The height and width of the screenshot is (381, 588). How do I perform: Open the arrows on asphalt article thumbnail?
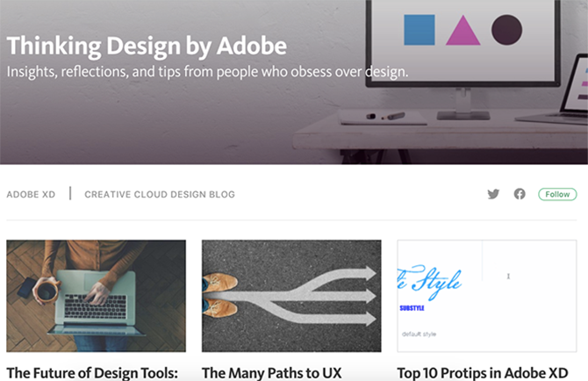291,296
